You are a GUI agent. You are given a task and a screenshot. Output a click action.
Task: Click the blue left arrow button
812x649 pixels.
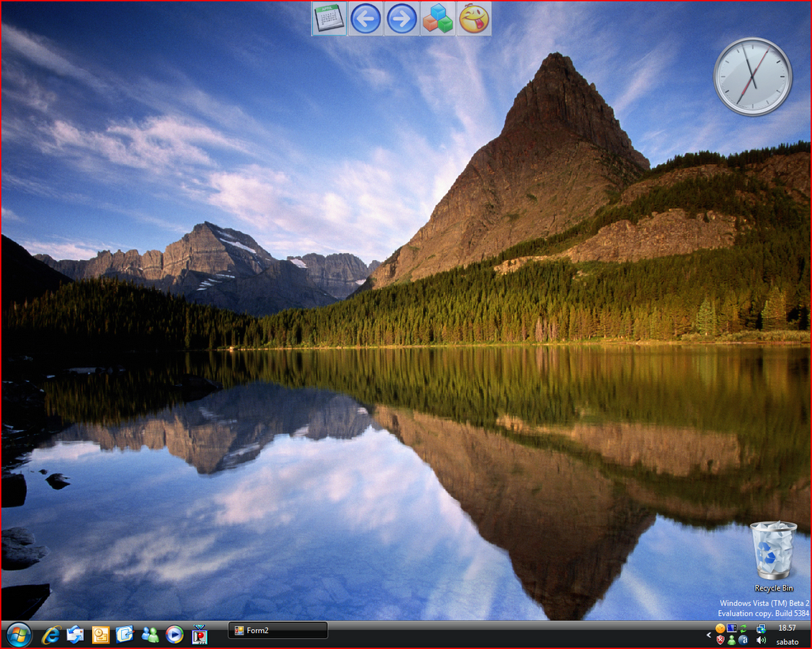366,19
